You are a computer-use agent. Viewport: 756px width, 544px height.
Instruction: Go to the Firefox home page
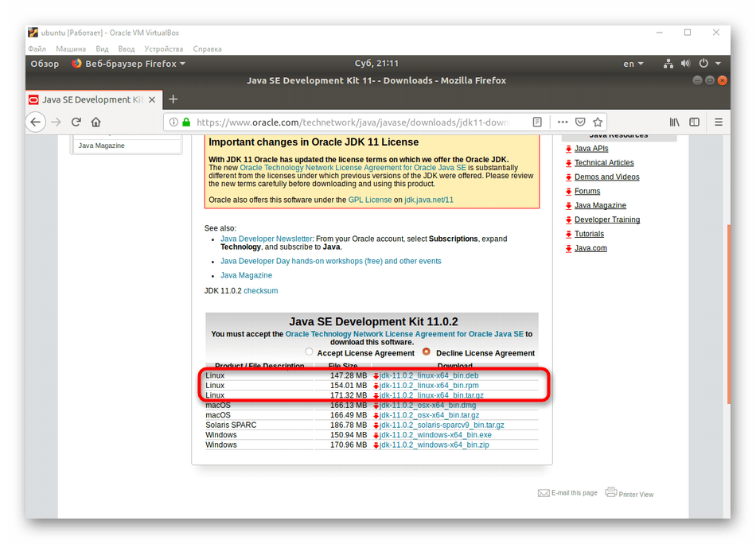click(96, 122)
